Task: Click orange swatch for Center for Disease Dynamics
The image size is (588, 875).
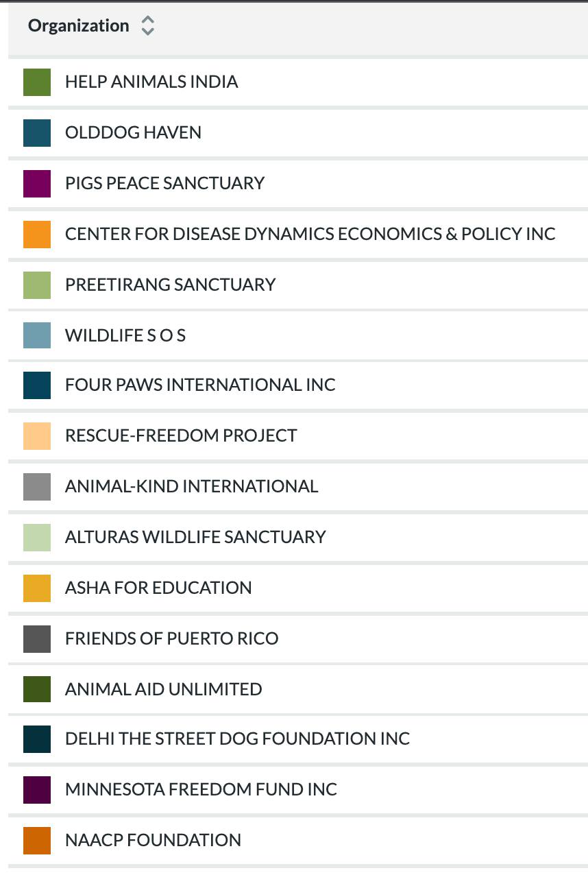Action: tap(37, 234)
